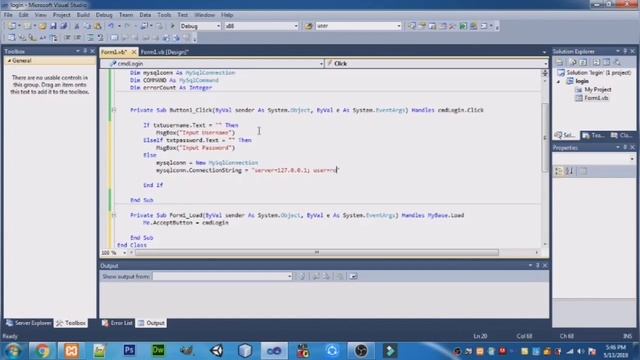This screenshot has width=640, height=360.
Task: Click the Increase indent icon
Action: coord(77,38)
